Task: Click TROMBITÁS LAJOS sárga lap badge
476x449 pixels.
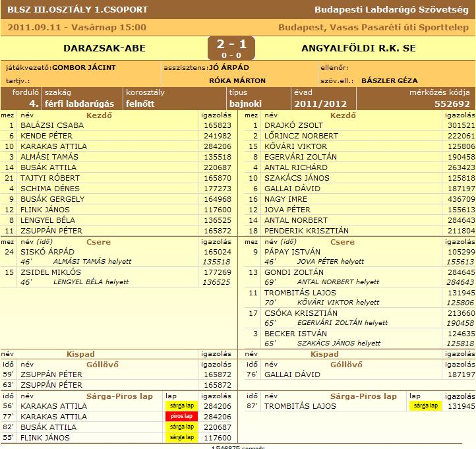Action: pos(426,405)
